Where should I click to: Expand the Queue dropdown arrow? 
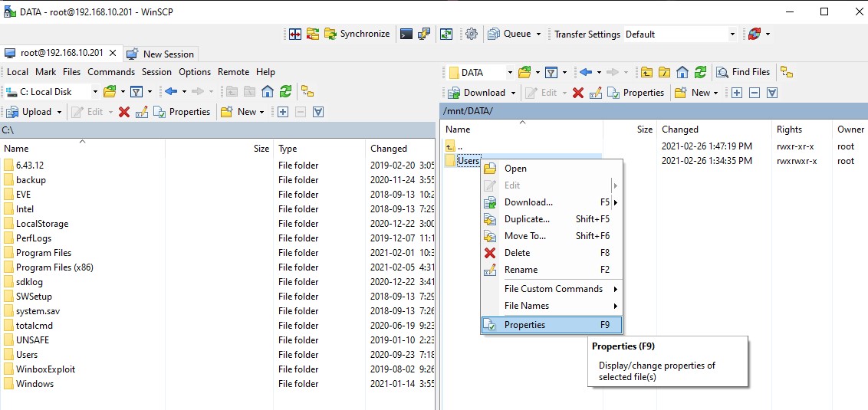click(538, 34)
